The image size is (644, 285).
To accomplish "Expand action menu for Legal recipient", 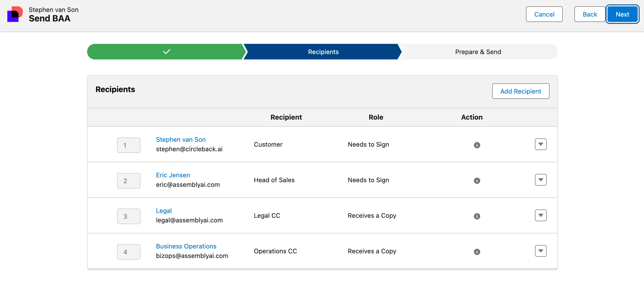I will click(541, 215).
